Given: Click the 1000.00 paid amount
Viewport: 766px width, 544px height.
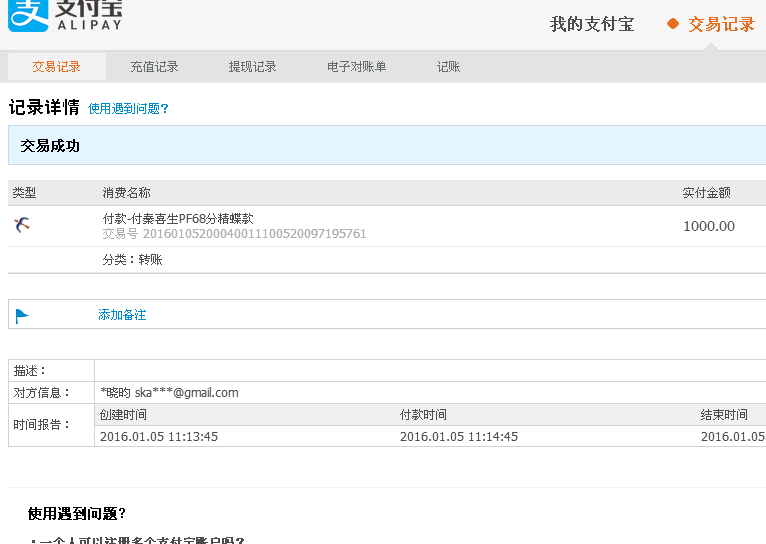Looking at the screenshot, I should click(x=708, y=226).
